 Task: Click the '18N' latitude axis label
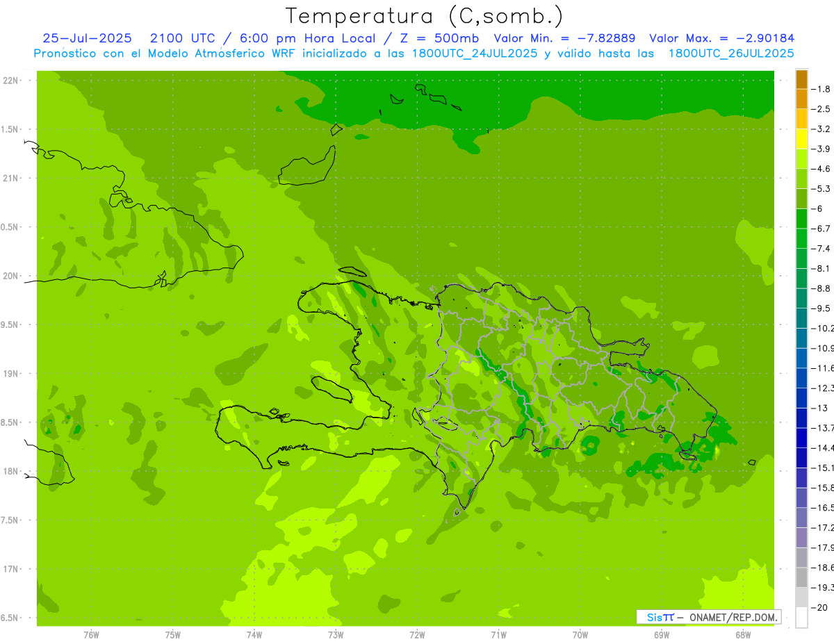(10, 472)
